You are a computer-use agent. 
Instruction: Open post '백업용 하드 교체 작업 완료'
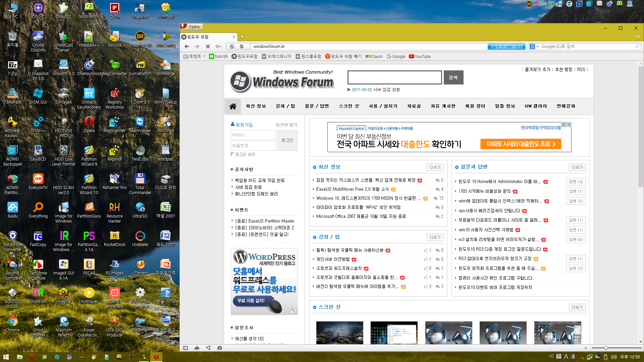pos(260,180)
